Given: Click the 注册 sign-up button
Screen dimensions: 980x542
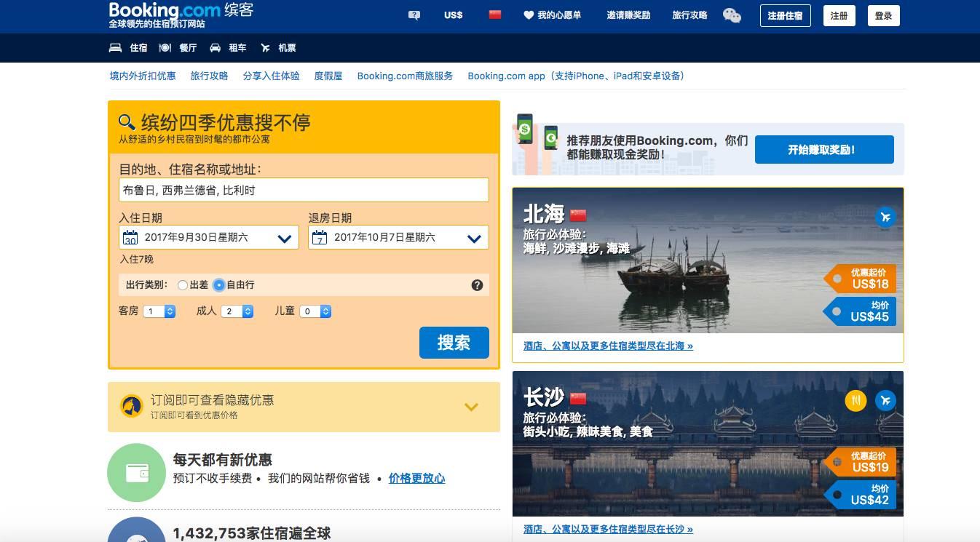Looking at the screenshot, I should [839, 15].
